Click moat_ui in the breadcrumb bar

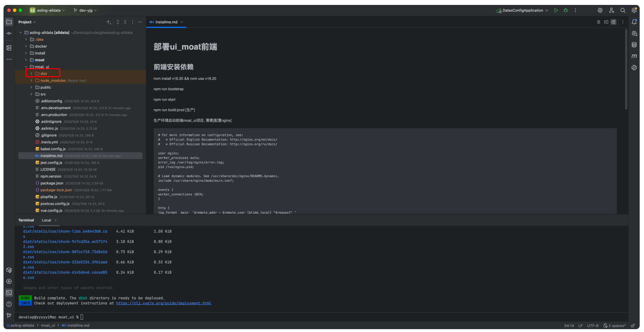(48, 325)
